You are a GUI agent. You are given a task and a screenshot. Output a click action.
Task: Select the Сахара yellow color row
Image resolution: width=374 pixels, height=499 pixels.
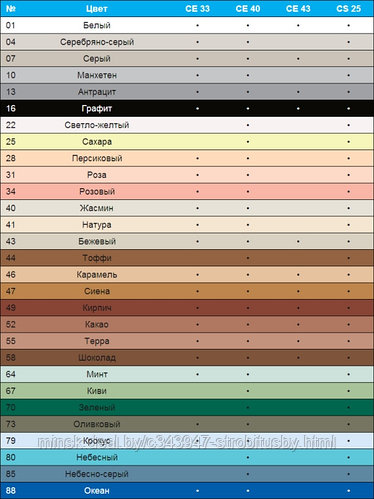187,142
